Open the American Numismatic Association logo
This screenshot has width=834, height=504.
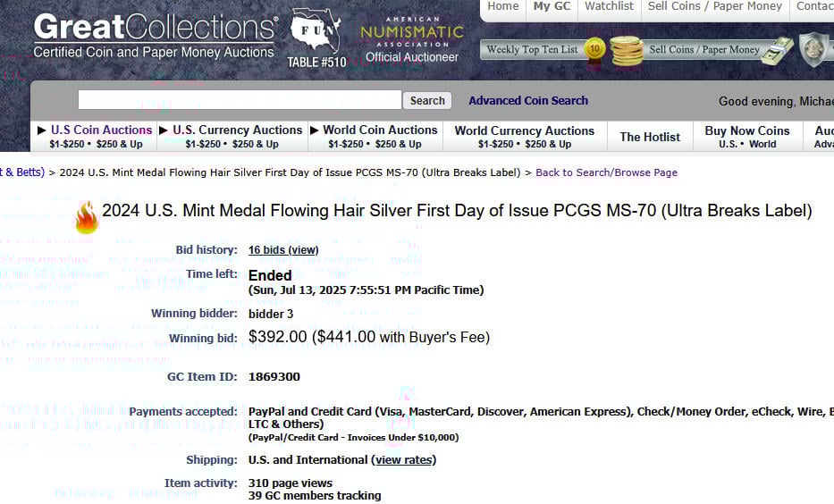click(x=412, y=40)
